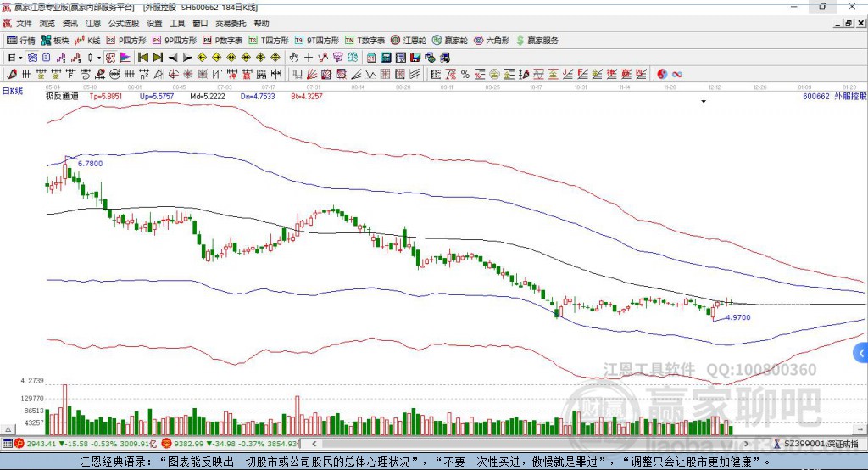The height and width of the screenshot is (470, 868).
Task: Open the P四方形 tool
Action: [126, 41]
